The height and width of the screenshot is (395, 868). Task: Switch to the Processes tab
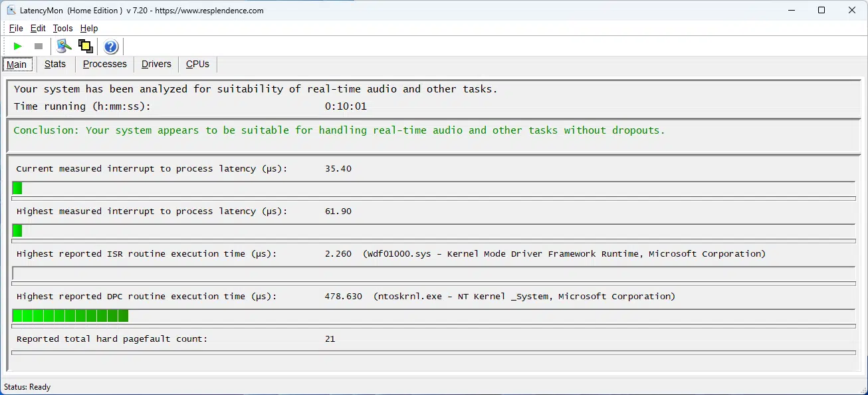[105, 64]
